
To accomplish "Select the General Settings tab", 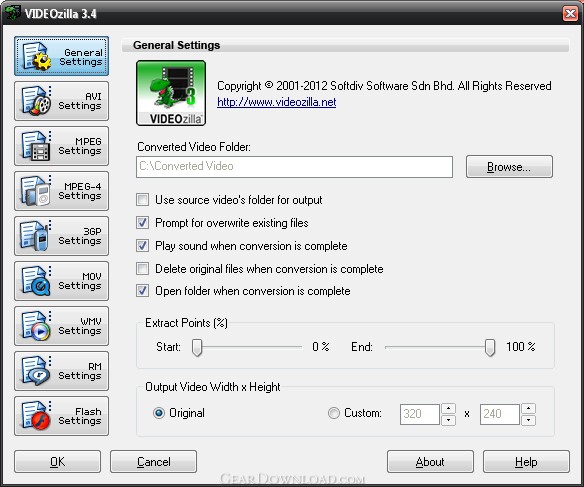I will [61, 56].
